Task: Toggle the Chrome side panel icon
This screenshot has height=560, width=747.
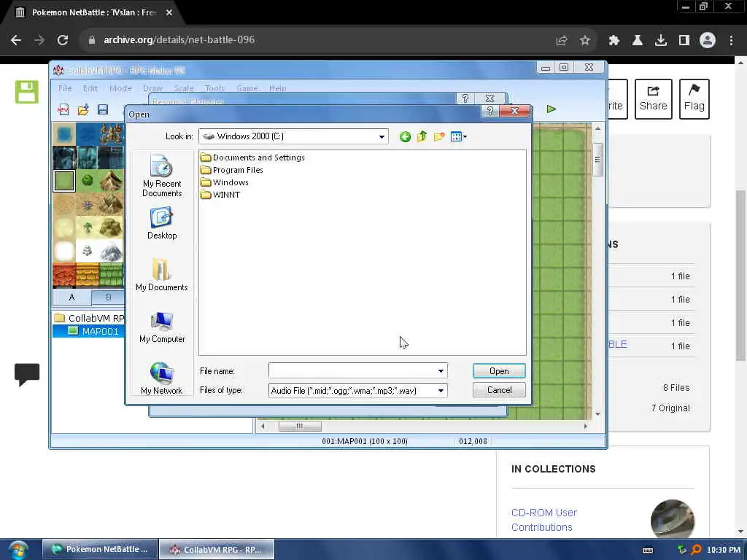Action: click(x=684, y=41)
